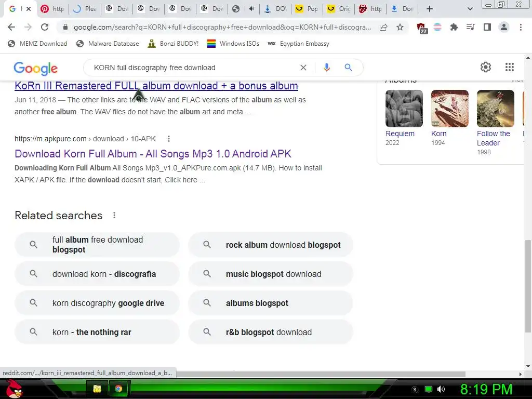Clear the search box with the X
The height and width of the screenshot is (399, 532).
[x=303, y=68]
